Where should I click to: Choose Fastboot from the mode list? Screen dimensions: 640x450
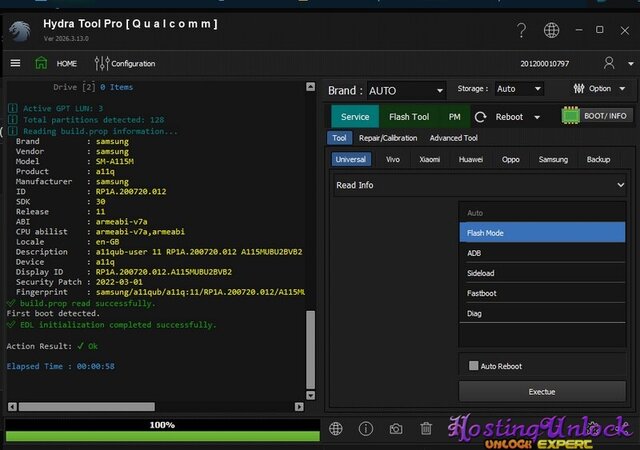(x=482, y=293)
